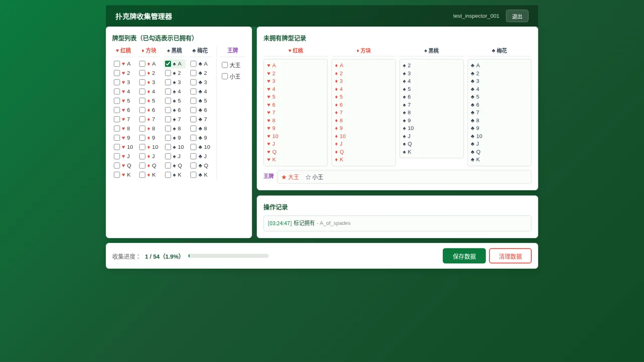Click the 清理数据 button
The image size is (644, 362).
510,256
